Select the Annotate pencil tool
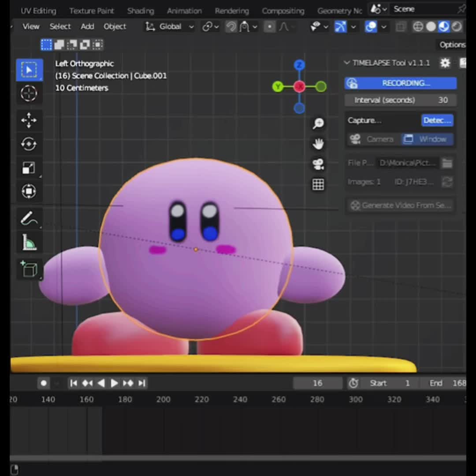This screenshot has width=476, height=476. tap(29, 219)
